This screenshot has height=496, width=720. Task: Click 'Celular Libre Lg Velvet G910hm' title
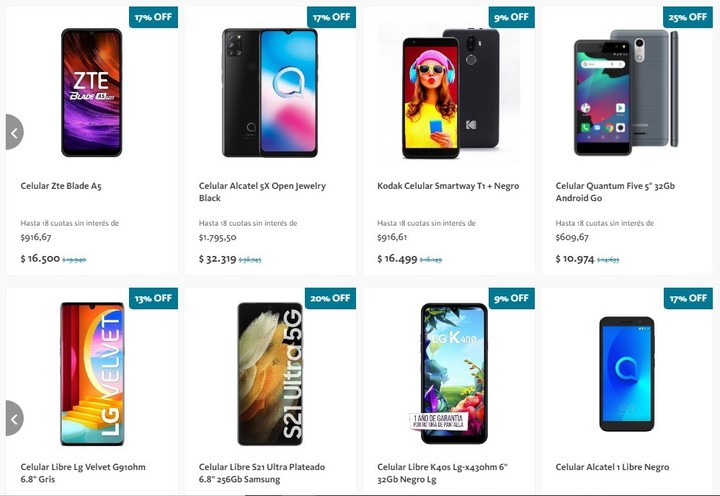83,473
